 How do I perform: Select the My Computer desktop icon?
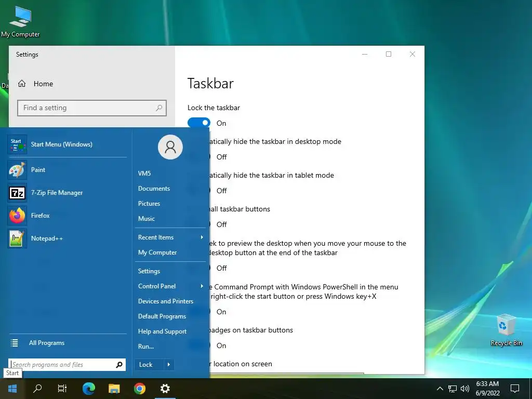click(x=20, y=21)
